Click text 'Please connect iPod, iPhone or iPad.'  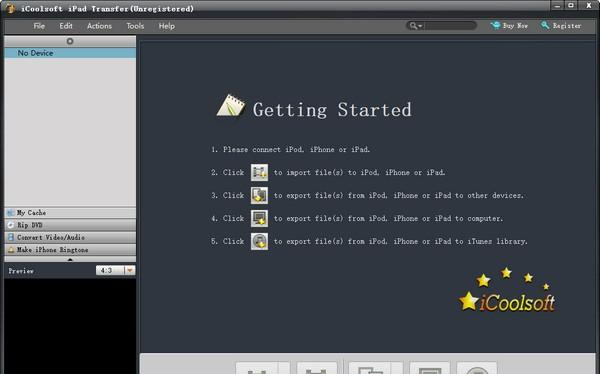[296, 149]
